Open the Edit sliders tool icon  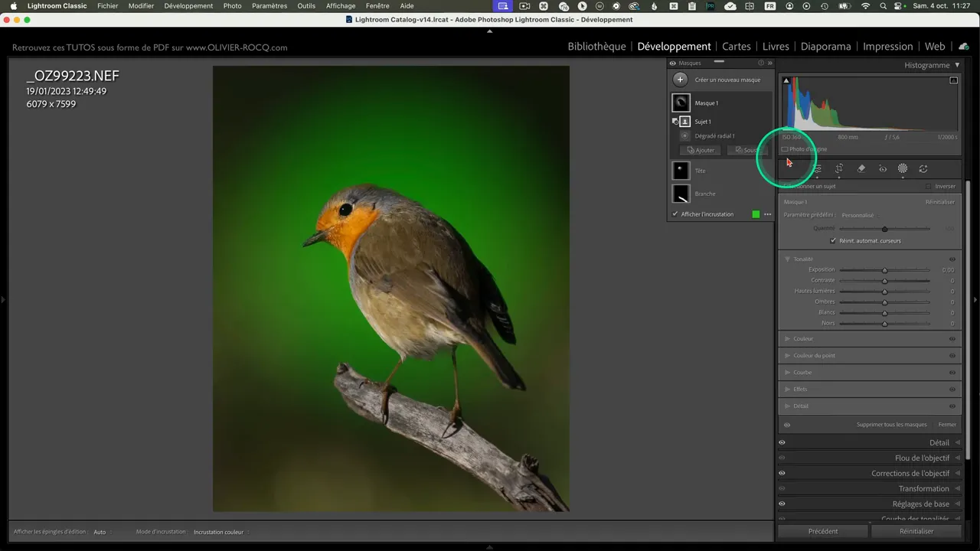click(817, 169)
